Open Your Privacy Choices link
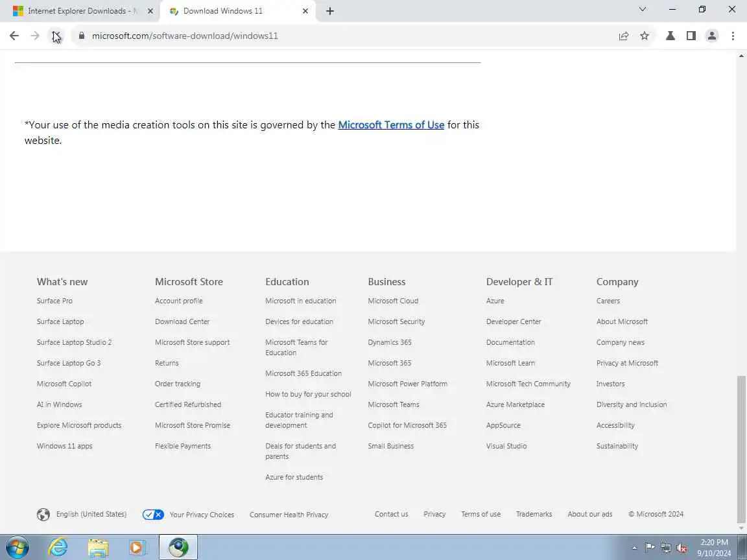The height and width of the screenshot is (560, 747). click(x=202, y=515)
